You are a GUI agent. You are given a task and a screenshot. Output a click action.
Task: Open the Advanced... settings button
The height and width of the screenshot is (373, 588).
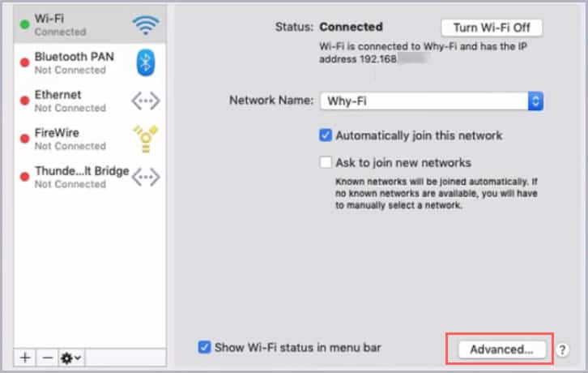pyautogui.click(x=501, y=349)
